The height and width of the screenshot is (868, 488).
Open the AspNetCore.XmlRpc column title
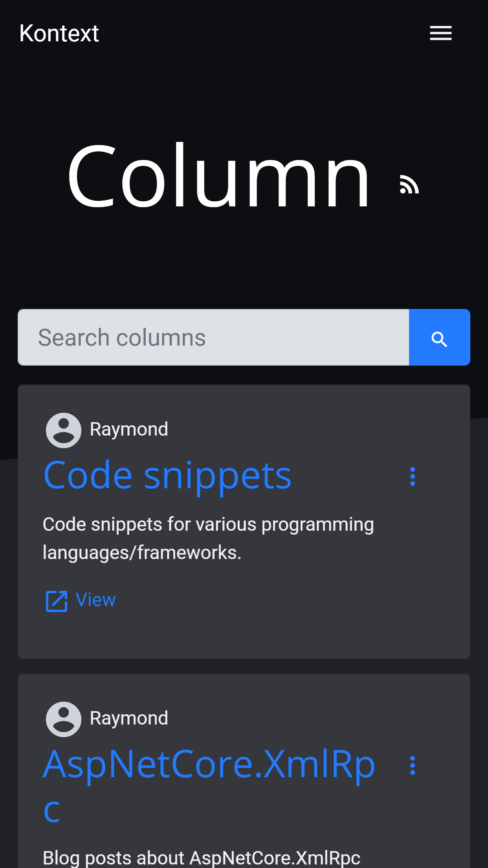pos(209,785)
